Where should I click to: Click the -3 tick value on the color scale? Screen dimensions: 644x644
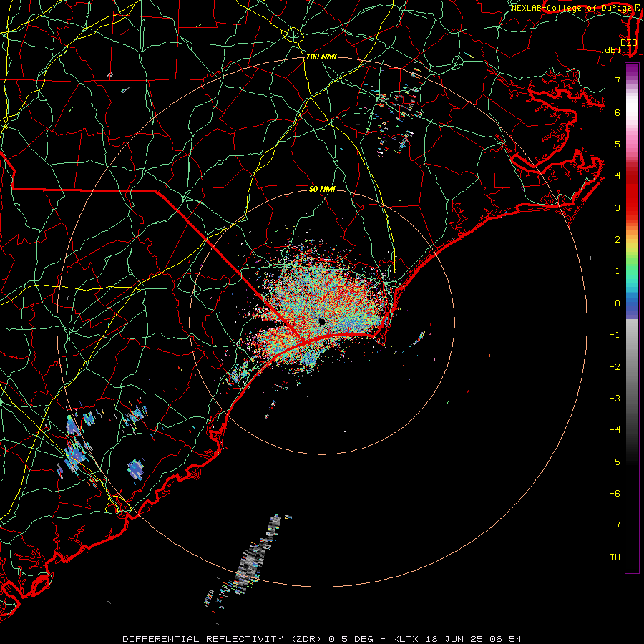tap(615, 399)
